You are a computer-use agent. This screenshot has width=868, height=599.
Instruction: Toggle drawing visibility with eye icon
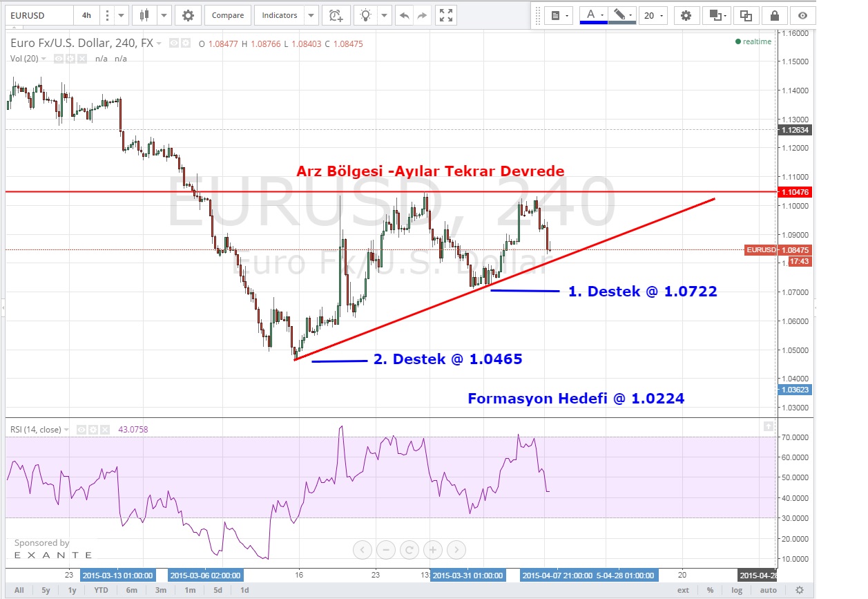[802, 15]
